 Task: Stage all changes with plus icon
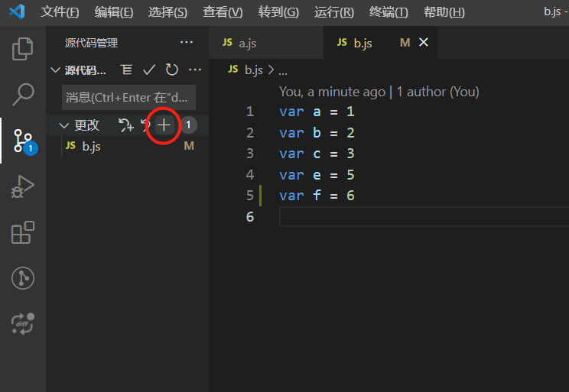click(x=164, y=125)
